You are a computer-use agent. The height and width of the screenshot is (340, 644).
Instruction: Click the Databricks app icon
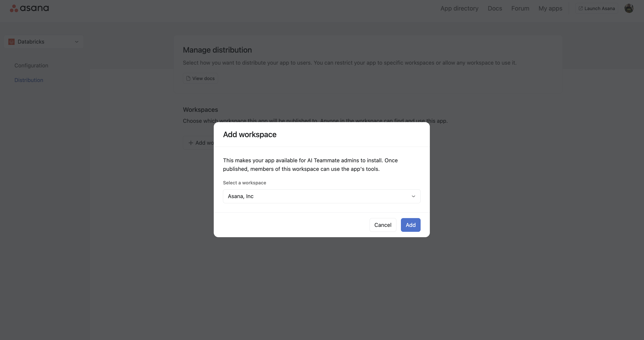tap(12, 42)
